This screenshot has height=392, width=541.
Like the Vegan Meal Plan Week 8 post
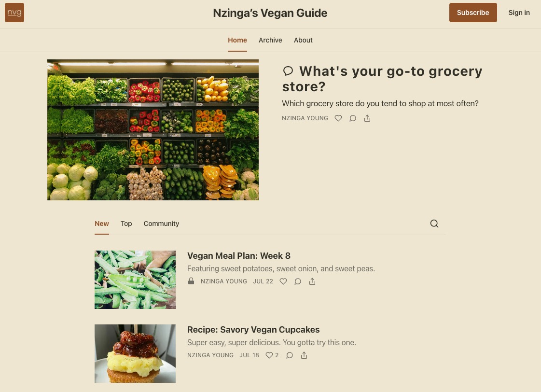tap(283, 281)
